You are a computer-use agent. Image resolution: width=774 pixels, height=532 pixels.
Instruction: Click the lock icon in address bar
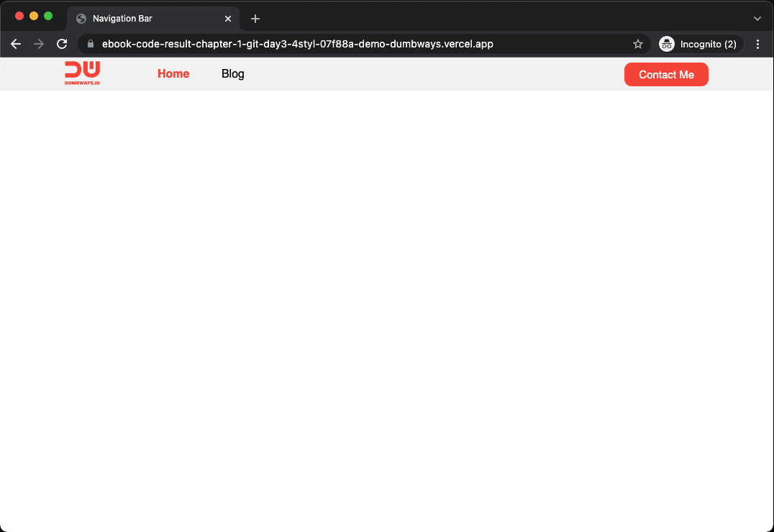point(91,44)
